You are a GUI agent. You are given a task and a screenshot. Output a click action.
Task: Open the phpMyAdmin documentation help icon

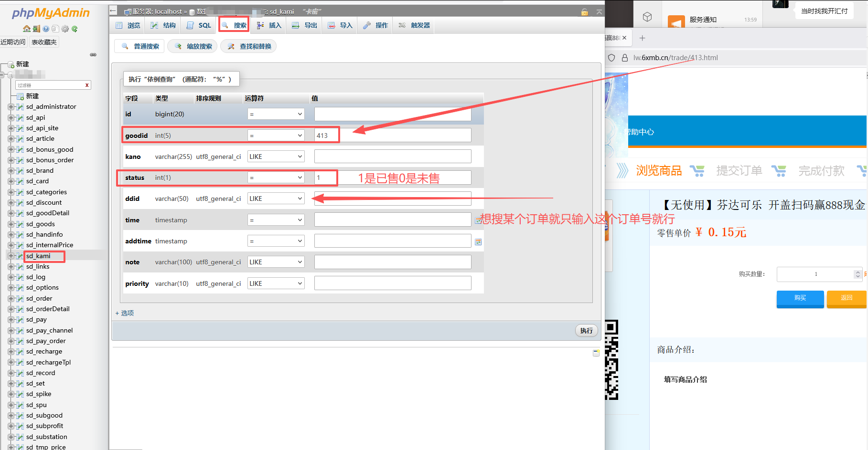tap(46, 29)
